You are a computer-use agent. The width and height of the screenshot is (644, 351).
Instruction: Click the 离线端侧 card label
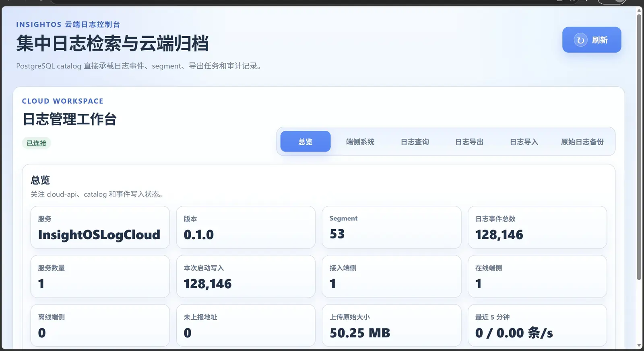point(52,317)
